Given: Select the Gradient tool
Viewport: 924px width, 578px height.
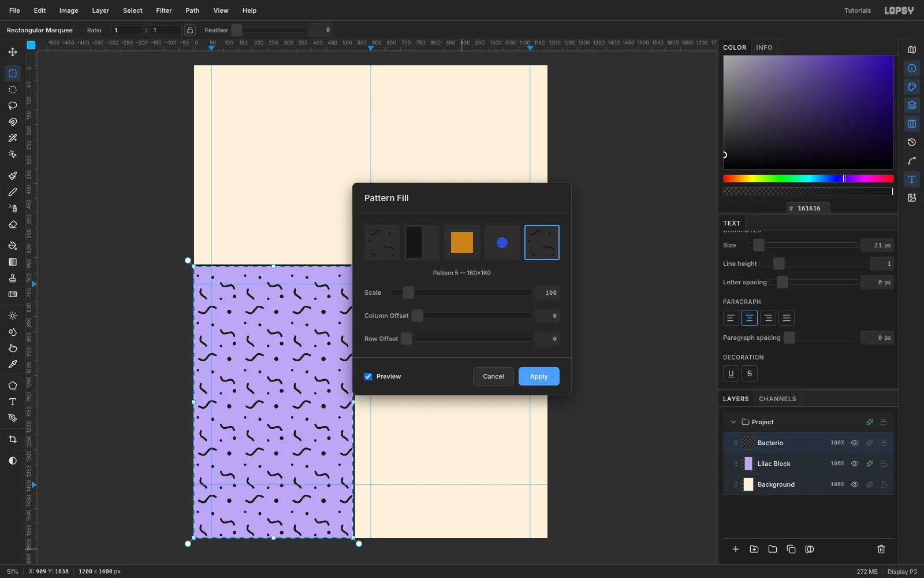Looking at the screenshot, I should click(13, 262).
